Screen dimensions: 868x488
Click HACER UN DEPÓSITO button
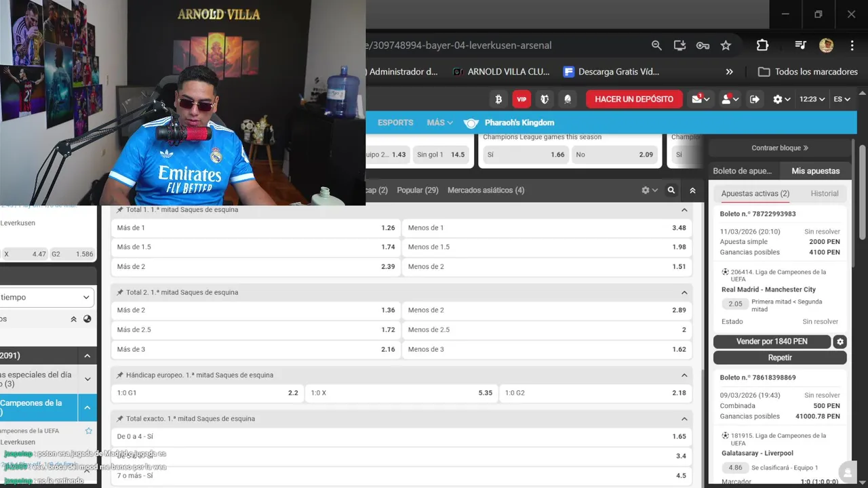coord(634,99)
